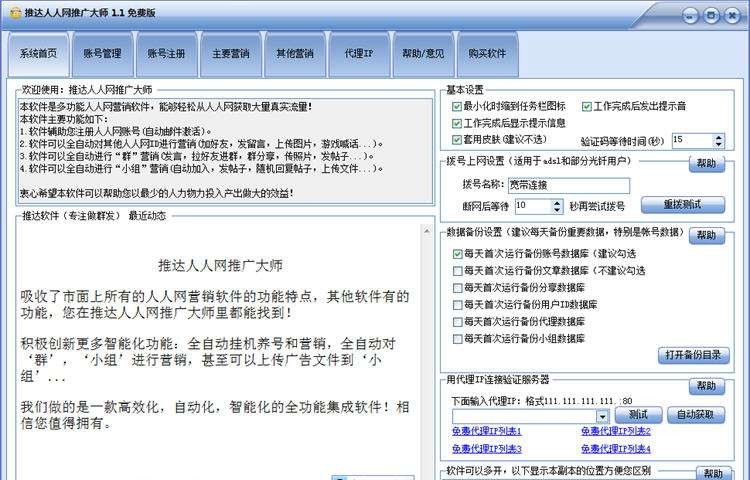Switch to the 账号管理 tab
This screenshot has height=480, width=750.
tap(102, 54)
